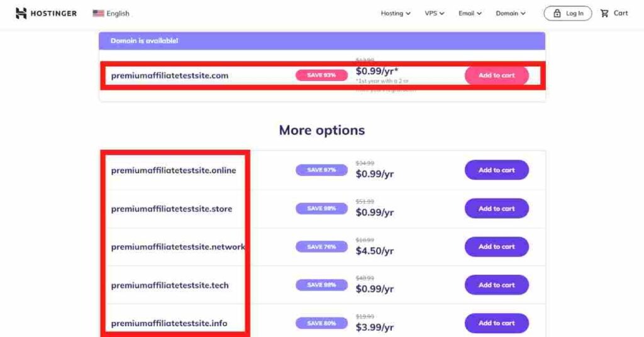Select premiumaffiliatetestsite.online domain name

pyautogui.click(x=174, y=170)
